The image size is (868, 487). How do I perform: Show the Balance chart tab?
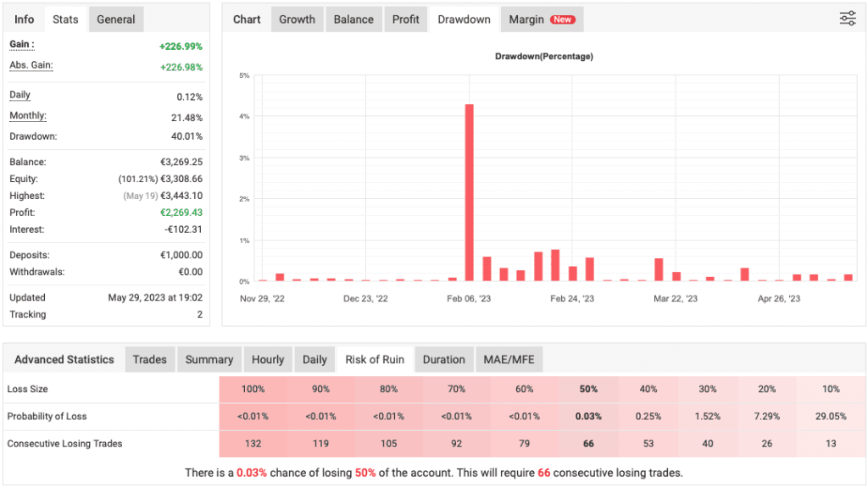[353, 19]
